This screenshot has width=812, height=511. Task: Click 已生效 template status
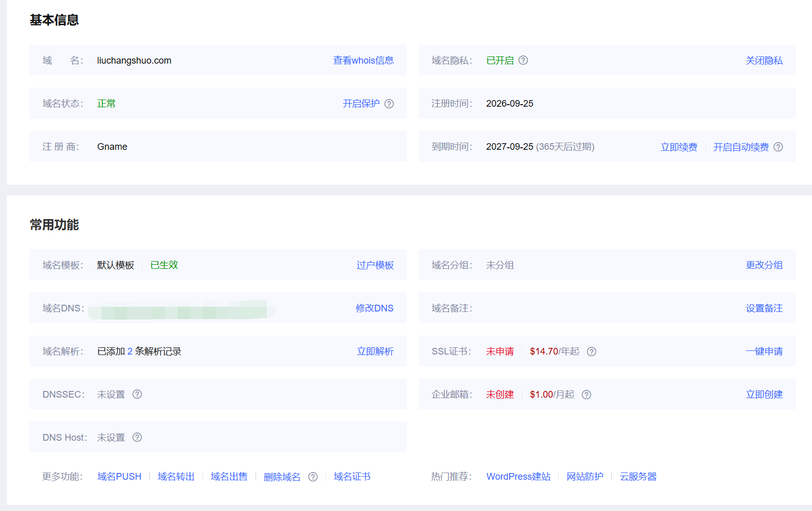(164, 265)
